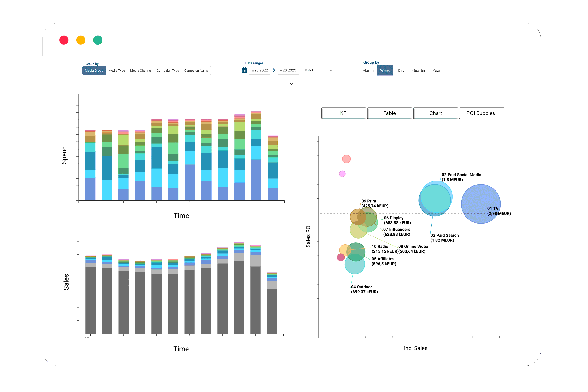Click the 04 Outdoor label
The height and width of the screenshot is (392, 588).
click(x=364, y=289)
